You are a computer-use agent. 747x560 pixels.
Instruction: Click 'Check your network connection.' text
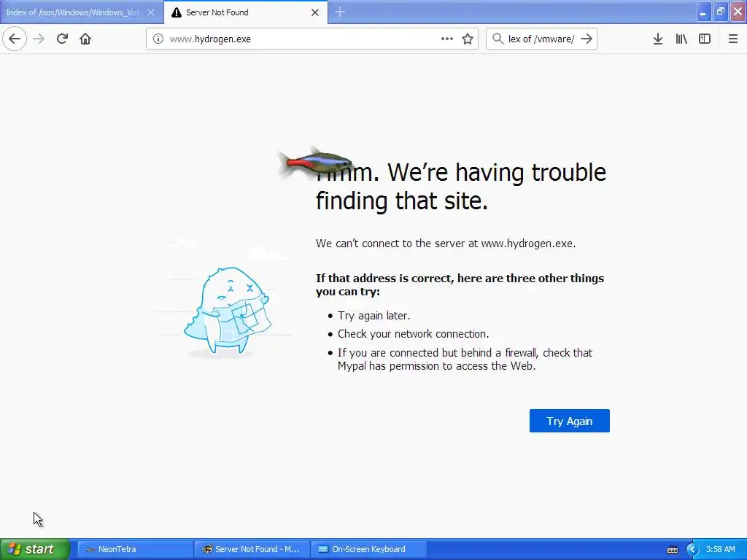click(x=413, y=333)
